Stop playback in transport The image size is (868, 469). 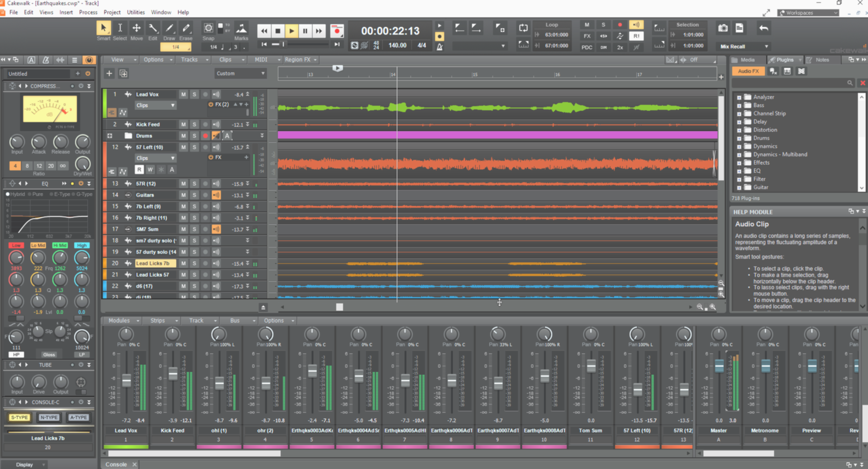[278, 31]
